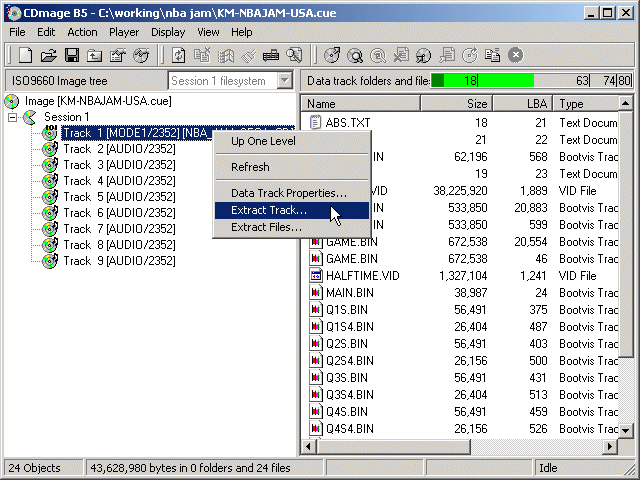This screenshot has width=640, height=480.
Task: Choose Extract Track... from context menu
Action: pyautogui.click(x=292, y=210)
